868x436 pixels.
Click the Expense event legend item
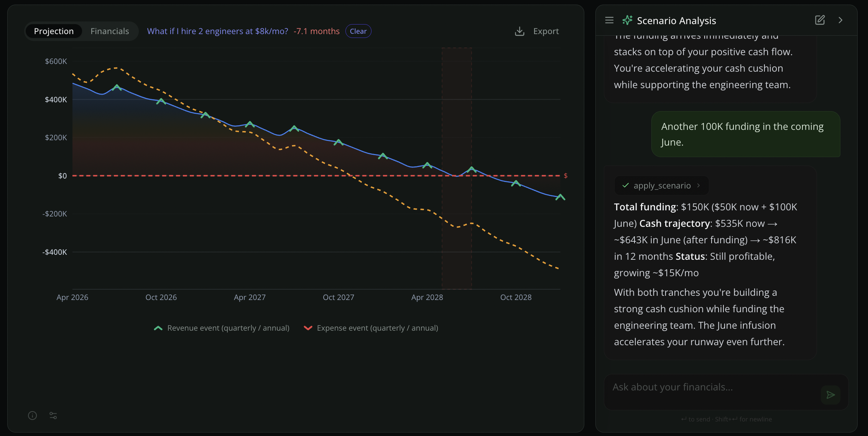click(371, 328)
